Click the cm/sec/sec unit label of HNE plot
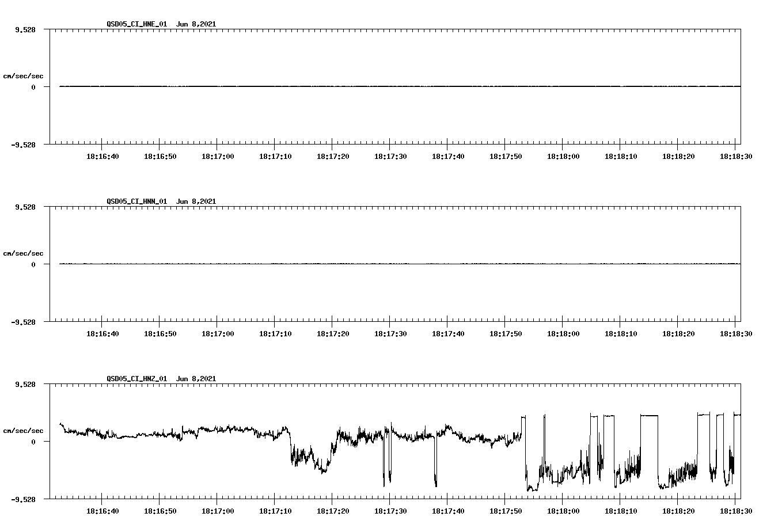This screenshot has height=532, width=782. 24,76
